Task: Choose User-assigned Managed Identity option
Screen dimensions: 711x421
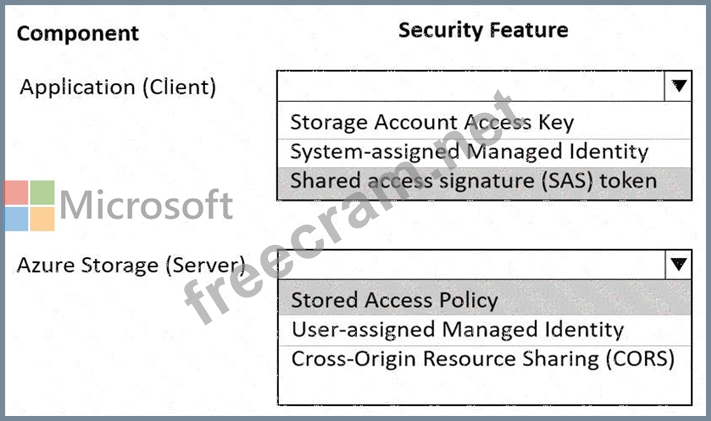Action: pos(484,330)
